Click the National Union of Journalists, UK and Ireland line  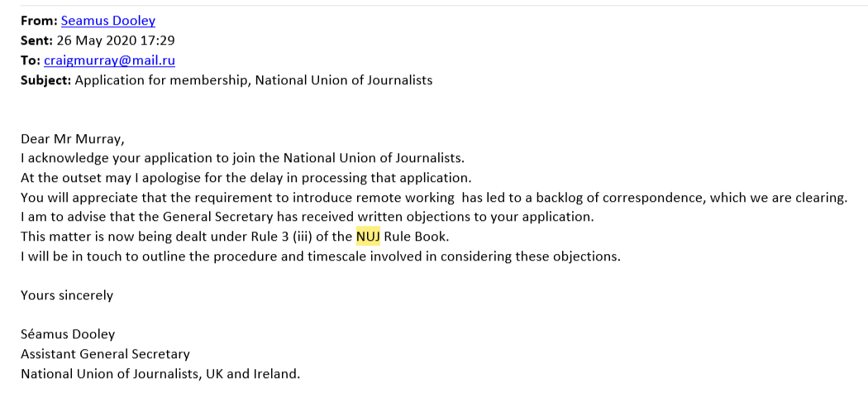point(160,374)
